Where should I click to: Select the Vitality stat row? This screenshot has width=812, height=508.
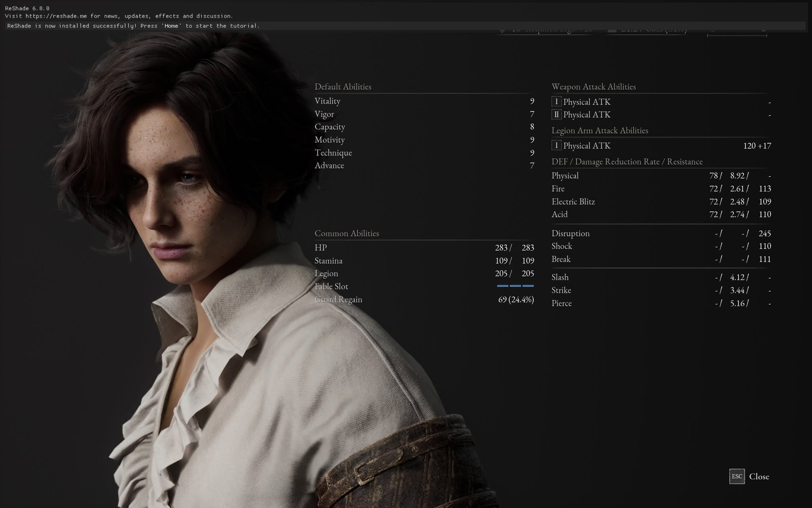click(424, 101)
